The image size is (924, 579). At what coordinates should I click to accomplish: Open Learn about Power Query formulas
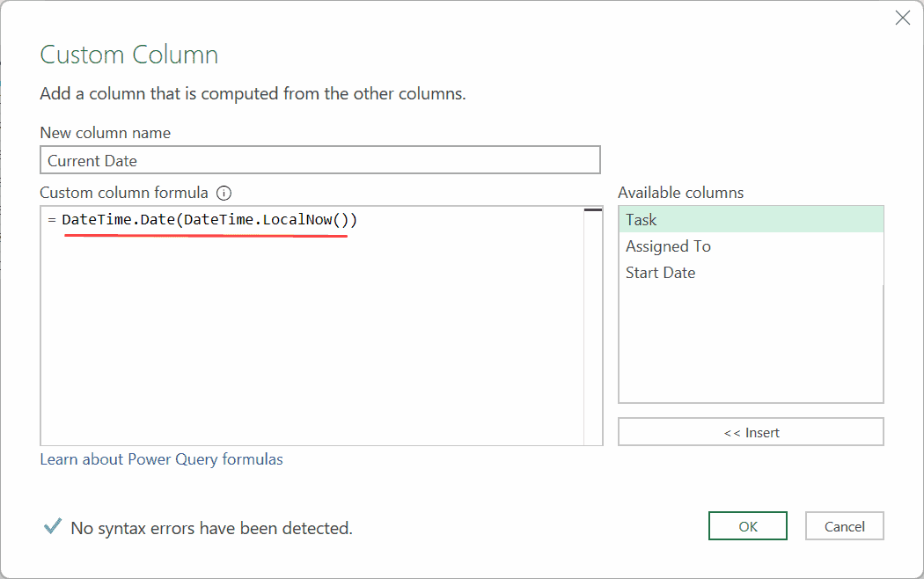(x=161, y=458)
